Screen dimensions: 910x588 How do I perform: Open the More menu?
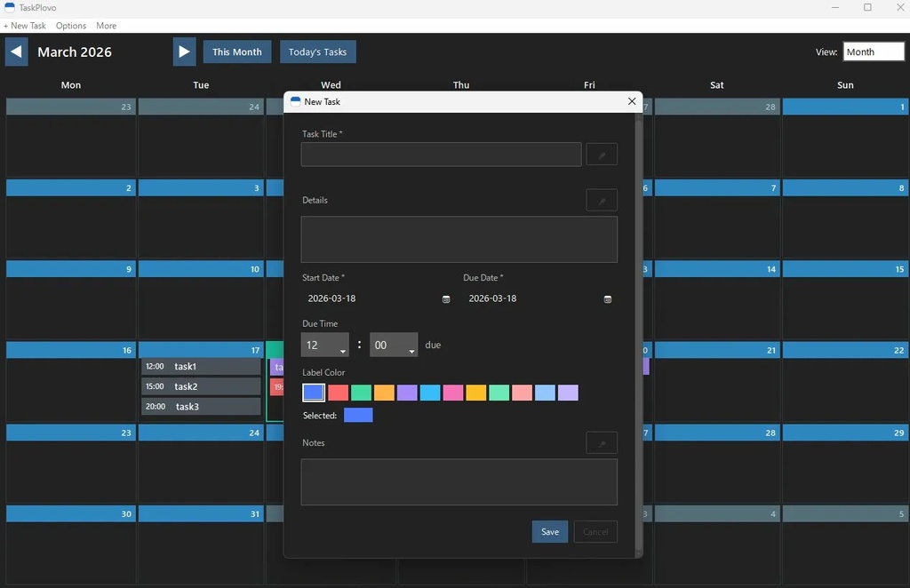point(107,26)
